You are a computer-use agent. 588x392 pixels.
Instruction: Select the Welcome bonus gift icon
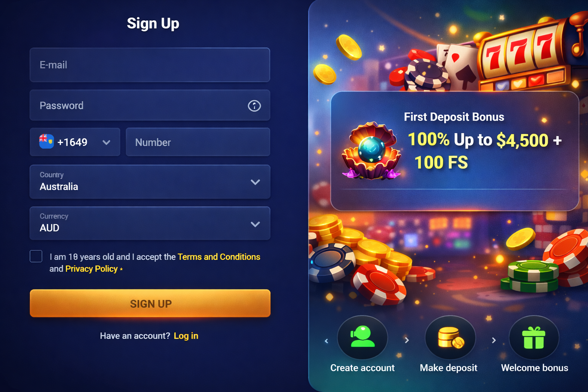pyautogui.click(x=534, y=338)
